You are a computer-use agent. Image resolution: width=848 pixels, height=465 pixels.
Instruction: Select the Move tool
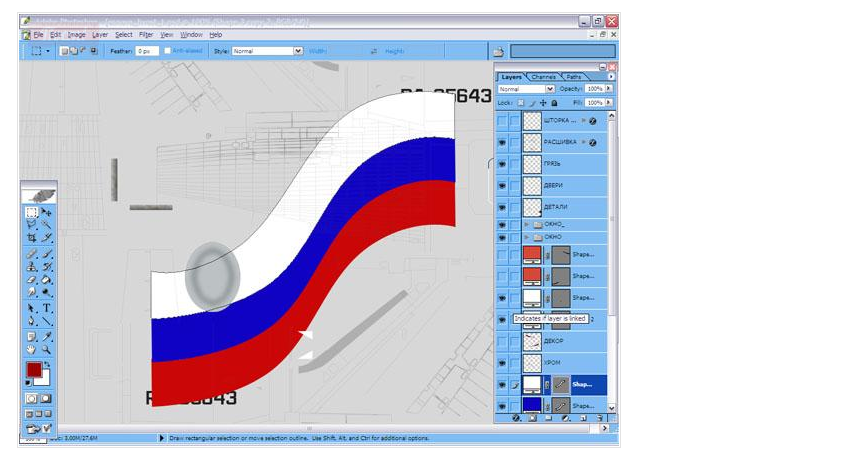pyautogui.click(x=47, y=213)
